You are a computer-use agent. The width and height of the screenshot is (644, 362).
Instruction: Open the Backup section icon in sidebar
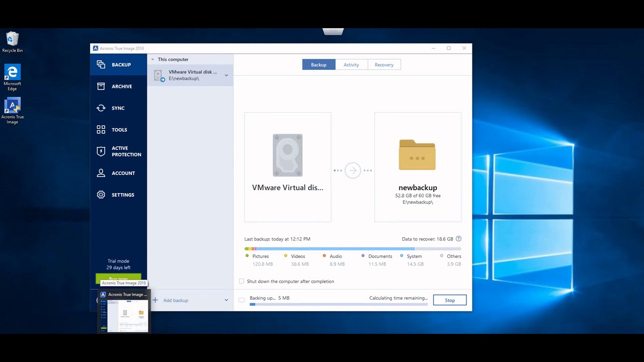101,65
